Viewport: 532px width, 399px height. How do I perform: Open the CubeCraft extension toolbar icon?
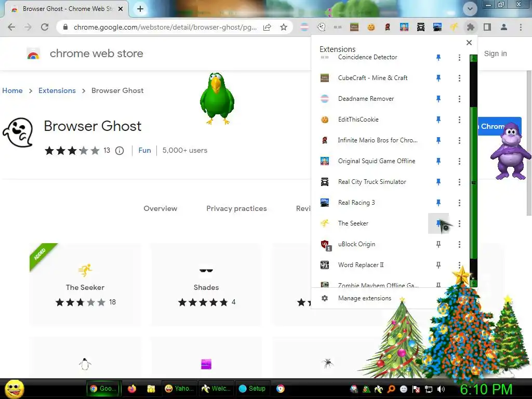pyautogui.click(x=354, y=27)
